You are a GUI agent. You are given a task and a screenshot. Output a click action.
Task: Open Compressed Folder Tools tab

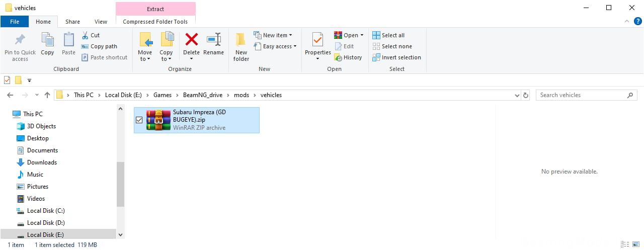pos(155,22)
